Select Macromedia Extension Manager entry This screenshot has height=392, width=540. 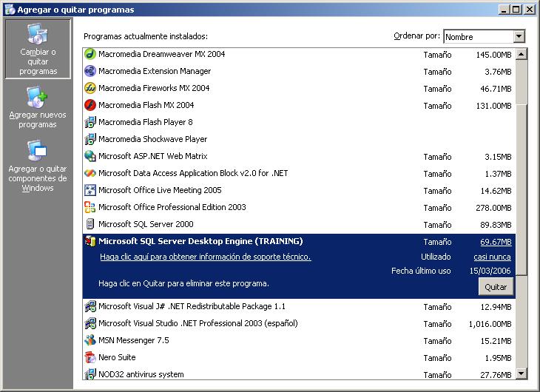pyautogui.click(x=299, y=71)
